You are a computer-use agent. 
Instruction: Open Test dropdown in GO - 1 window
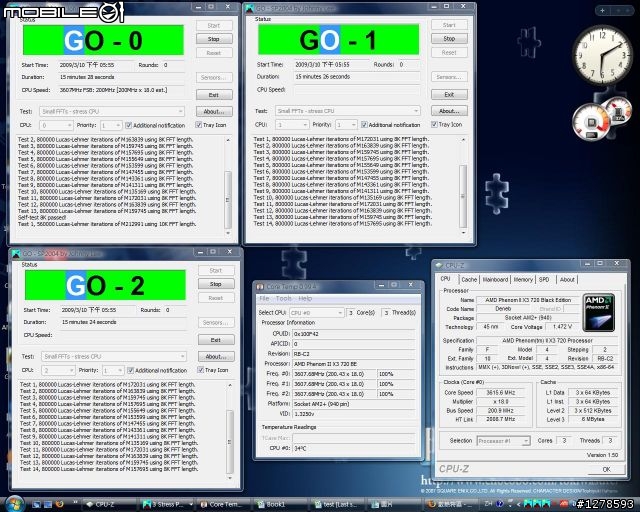pyautogui.click(x=347, y=111)
